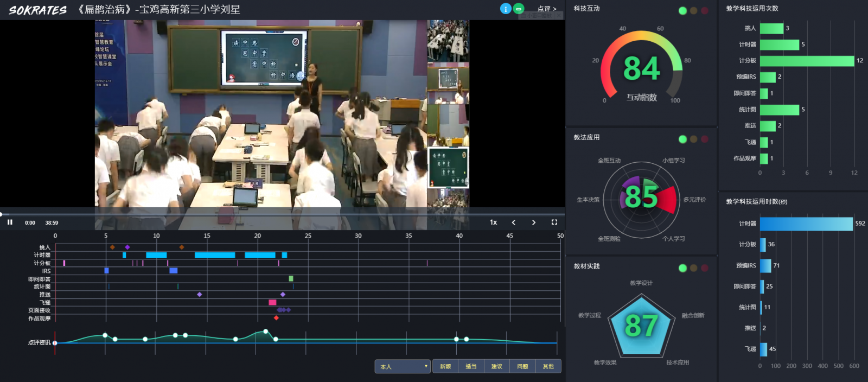The image size is (868, 382).
Task: Click the green chat bubble icon
Action: [x=519, y=9]
